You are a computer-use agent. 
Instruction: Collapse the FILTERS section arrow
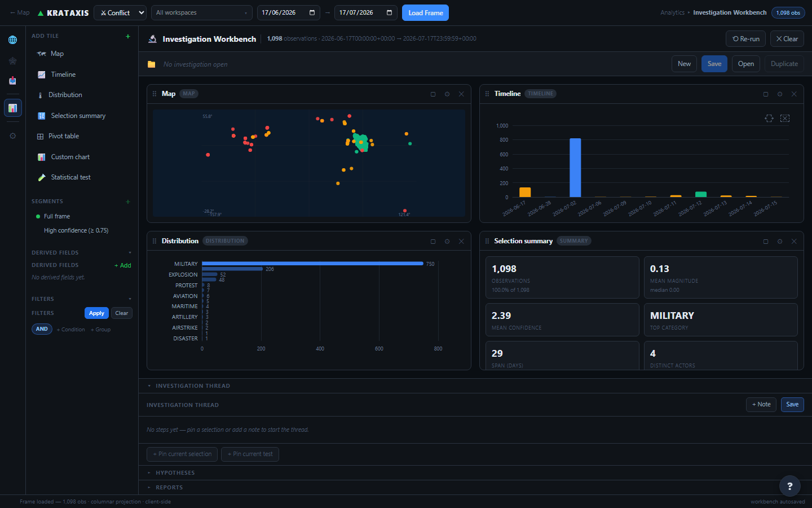point(130,299)
